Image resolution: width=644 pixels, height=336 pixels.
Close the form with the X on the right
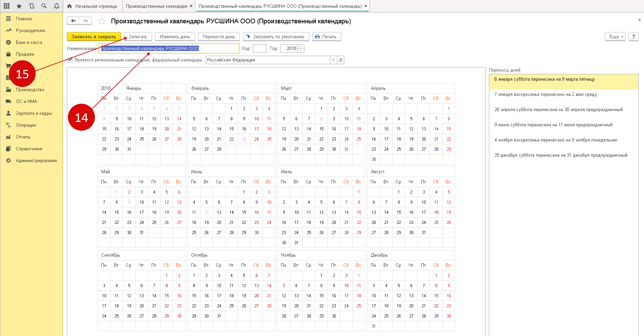click(639, 20)
